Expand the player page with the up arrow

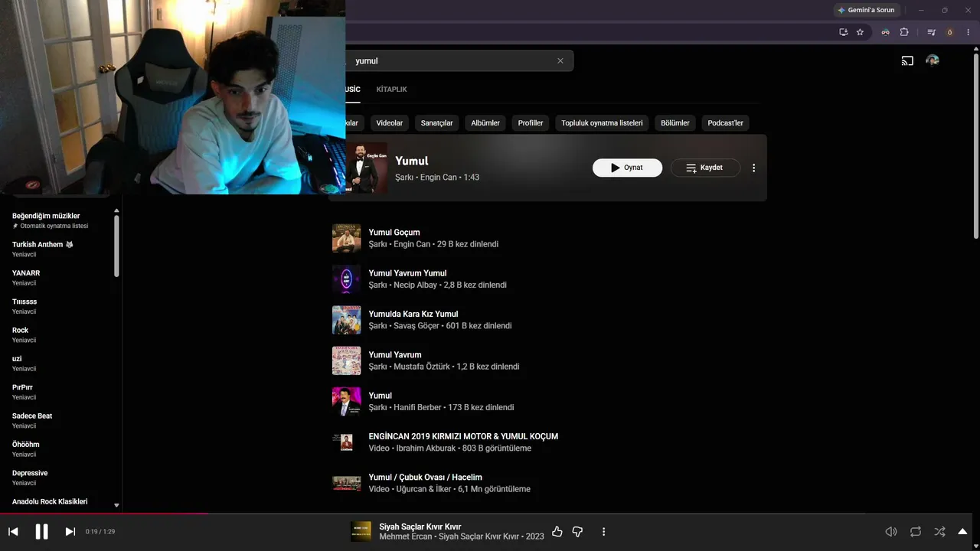963,531
